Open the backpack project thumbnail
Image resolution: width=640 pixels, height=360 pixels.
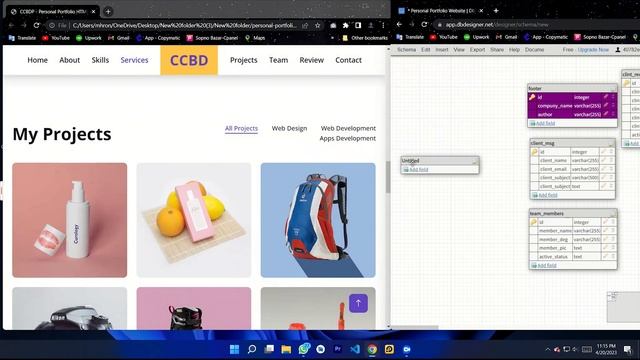click(318, 220)
